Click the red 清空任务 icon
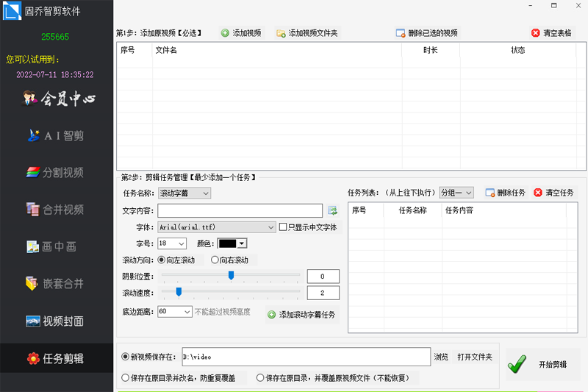 (538, 193)
